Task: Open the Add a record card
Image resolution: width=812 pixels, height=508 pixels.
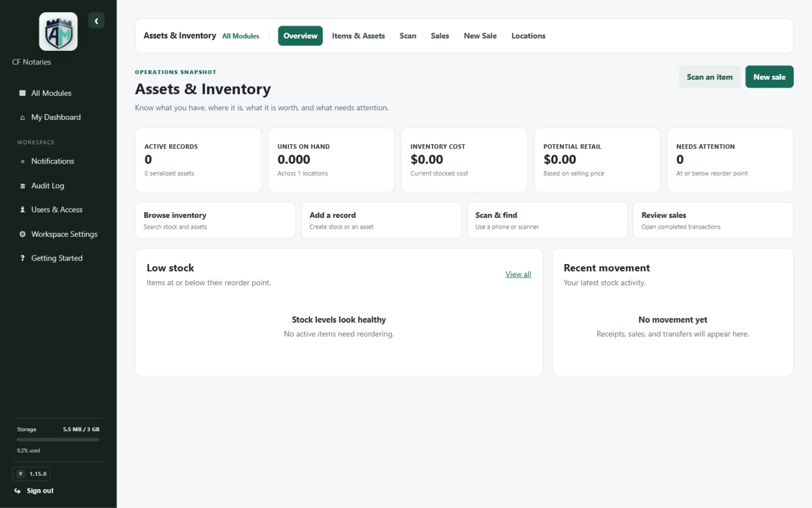Action: point(381,220)
